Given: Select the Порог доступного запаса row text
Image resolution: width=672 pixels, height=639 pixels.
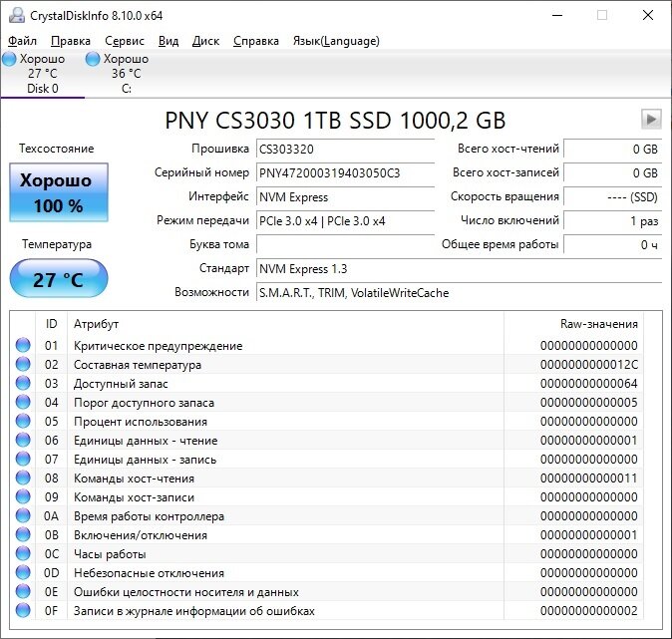Looking at the screenshot, I should coord(144,403).
